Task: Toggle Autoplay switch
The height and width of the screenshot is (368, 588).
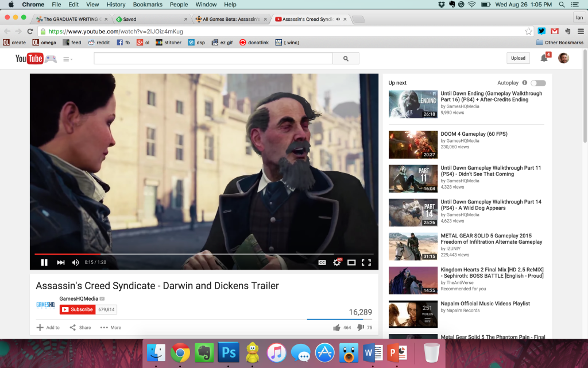Action: (538, 83)
